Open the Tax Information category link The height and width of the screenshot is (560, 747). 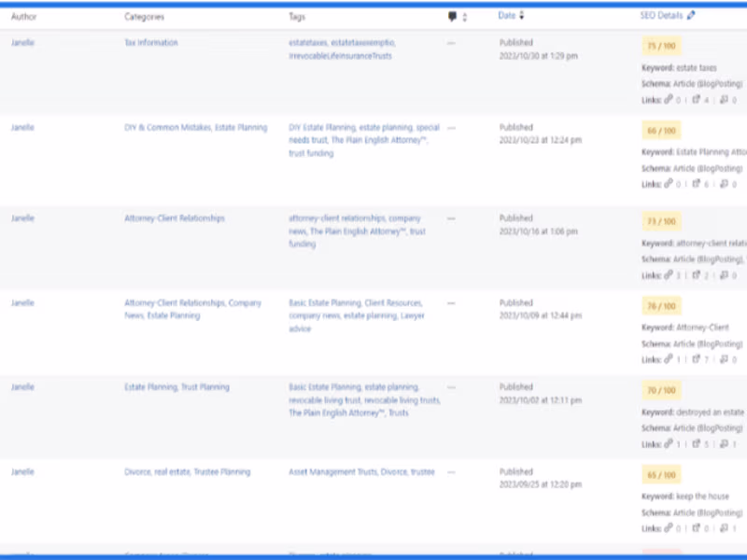point(151,42)
